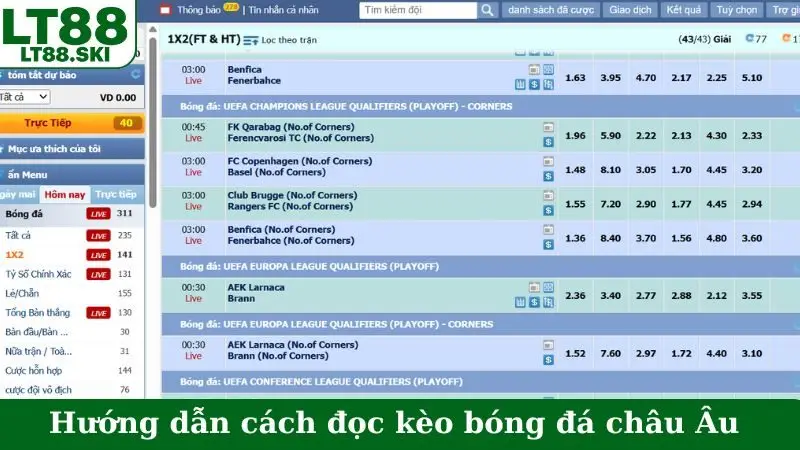Switch to the Hôm nay tab

point(64,194)
